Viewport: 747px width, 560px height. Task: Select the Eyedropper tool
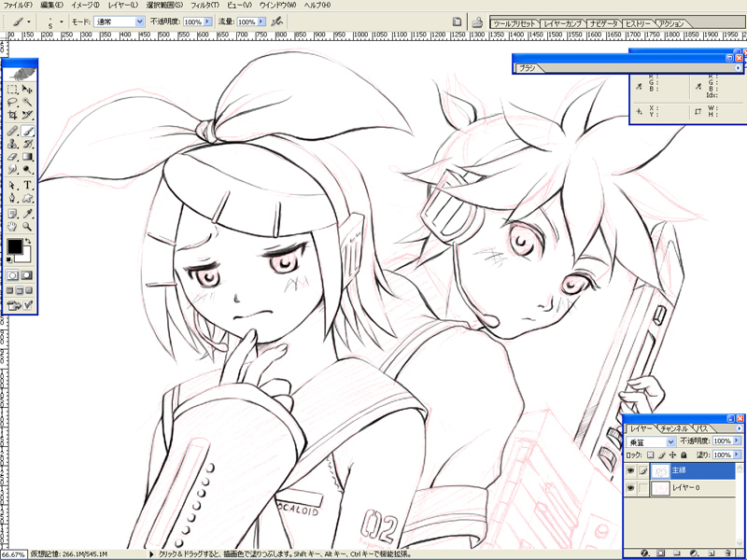(27, 214)
